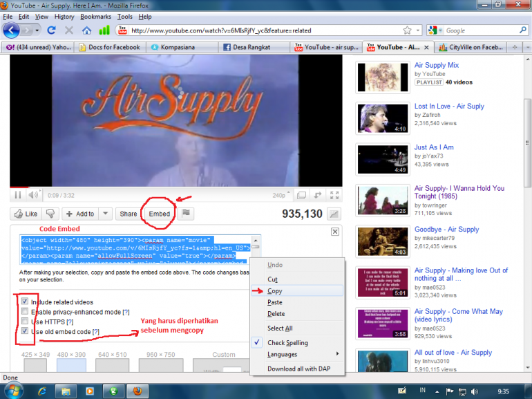Toggle Include related videos checkbox
This screenshot has height=399, width=532.
point(25,301)
